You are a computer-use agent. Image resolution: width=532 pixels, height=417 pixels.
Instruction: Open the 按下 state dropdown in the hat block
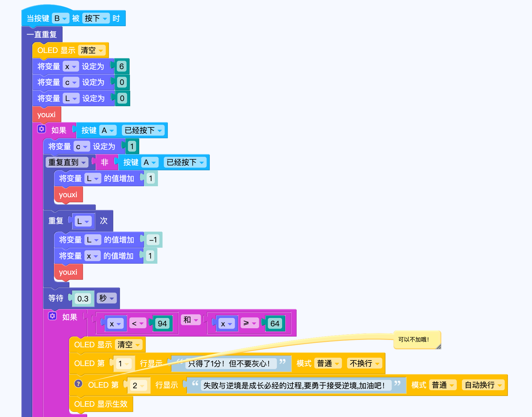point(96,18)
